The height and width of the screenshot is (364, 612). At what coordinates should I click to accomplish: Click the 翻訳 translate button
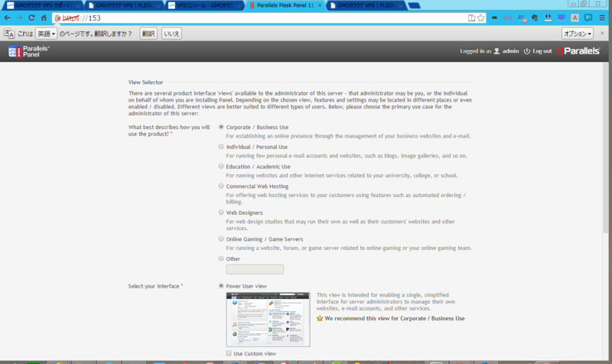coord(148,34)
